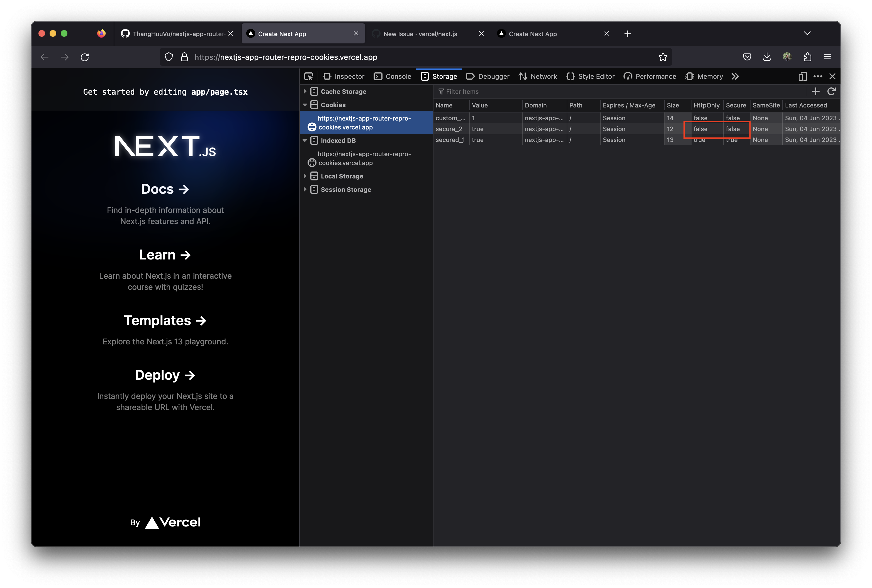
Task: Open the Performance panel
Action: [649, 76]
